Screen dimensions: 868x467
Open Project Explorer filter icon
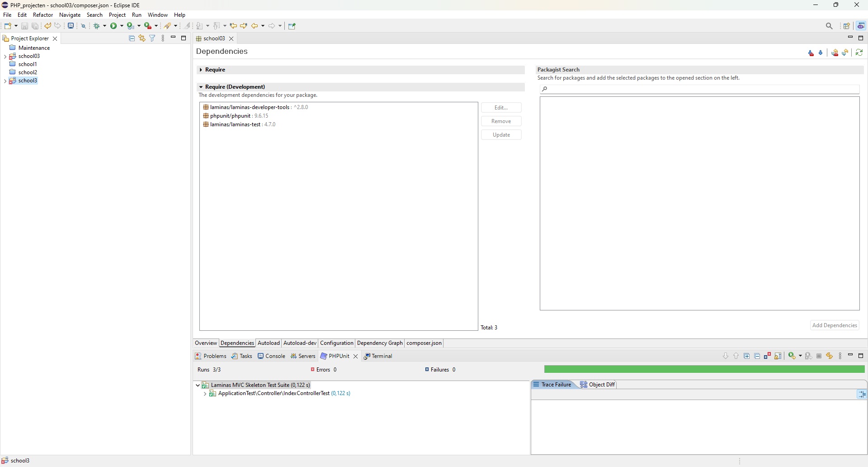coord(153,38)
